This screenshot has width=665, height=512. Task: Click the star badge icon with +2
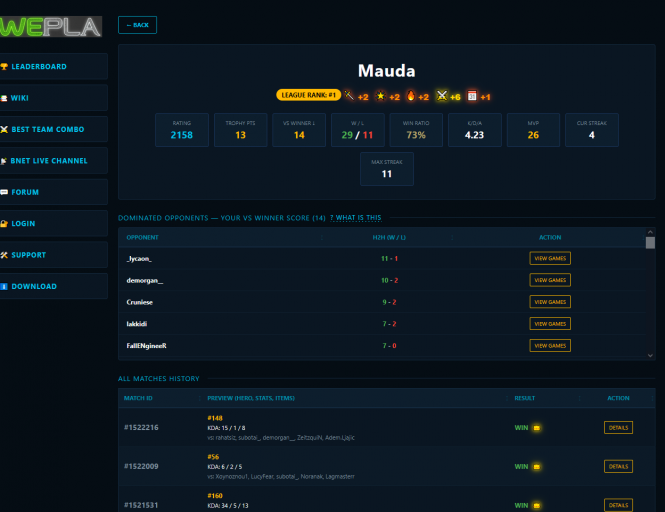[x=380, y=96]
